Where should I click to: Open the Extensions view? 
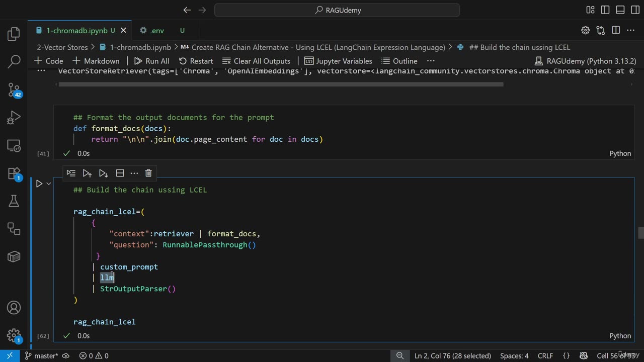(x=14, y=173)
